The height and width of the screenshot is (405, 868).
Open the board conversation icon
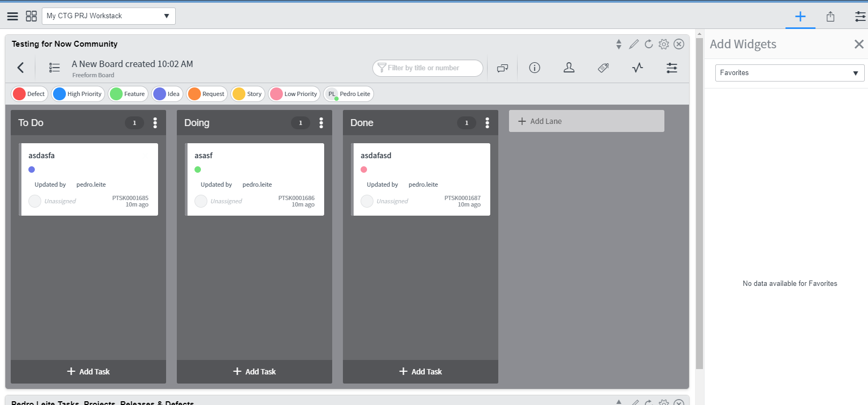[x=503, y=68]
